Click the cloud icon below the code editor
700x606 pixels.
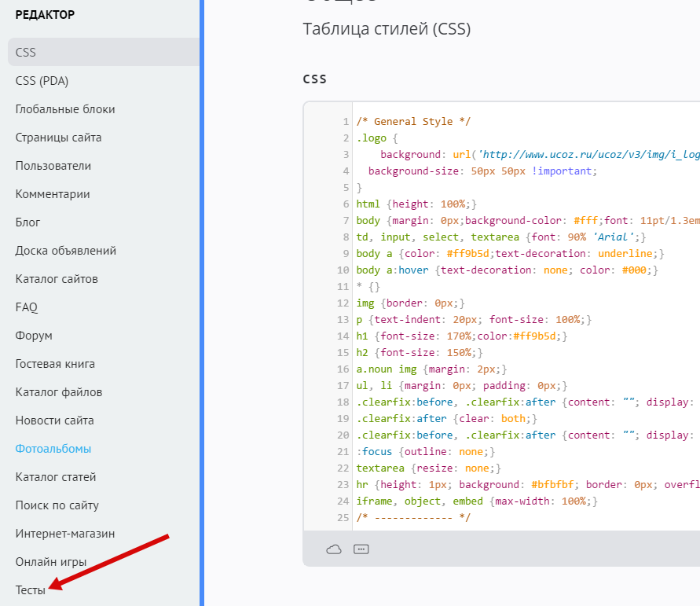[x=334, y=549]
